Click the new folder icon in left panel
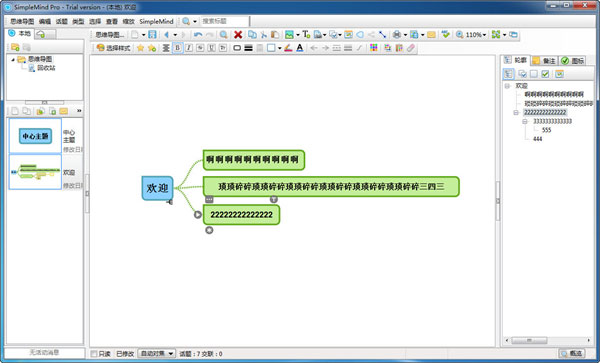 click(x=15, y=47)
